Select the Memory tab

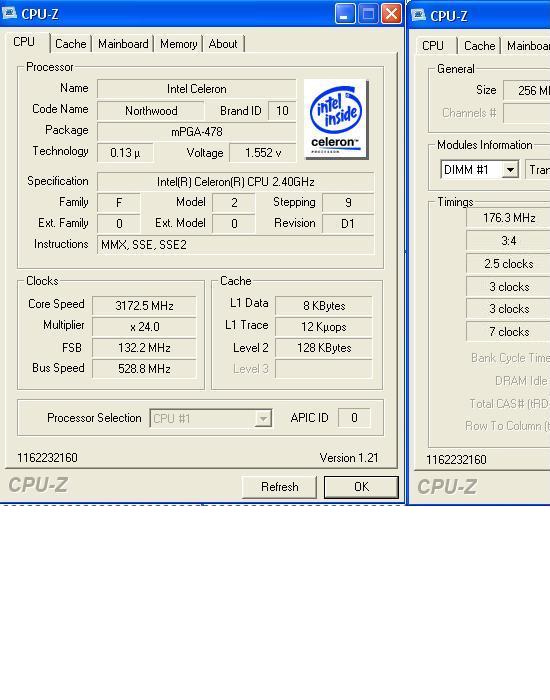(x=179, y=44)
